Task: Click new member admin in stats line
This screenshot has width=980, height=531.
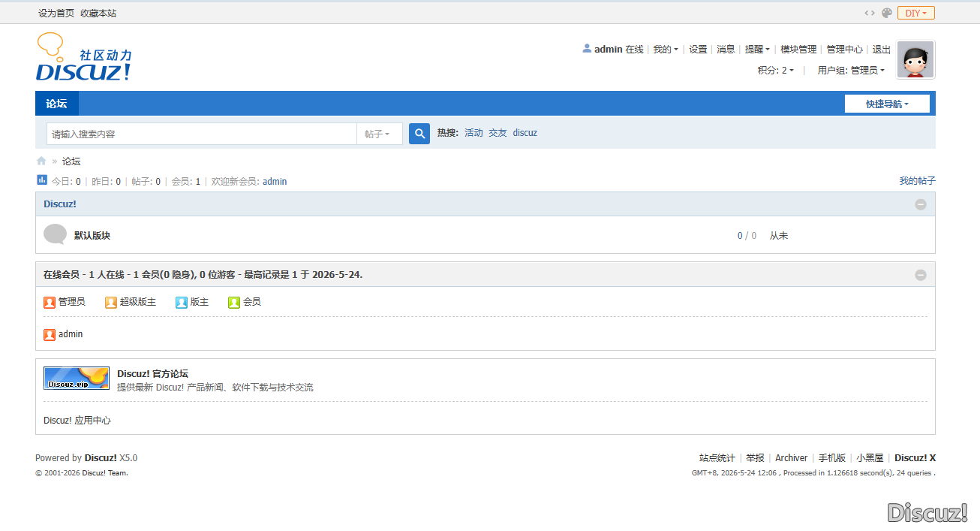Action: coord(275,182)
